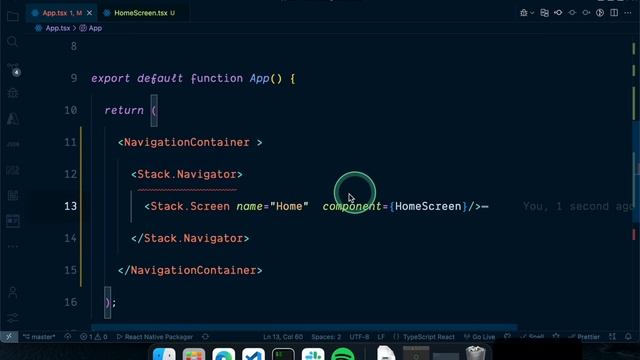Image resolution: width=640 pixels, height=360 pixels.
Task: Open problems count errors and warnings
Action: click(93, 337)
